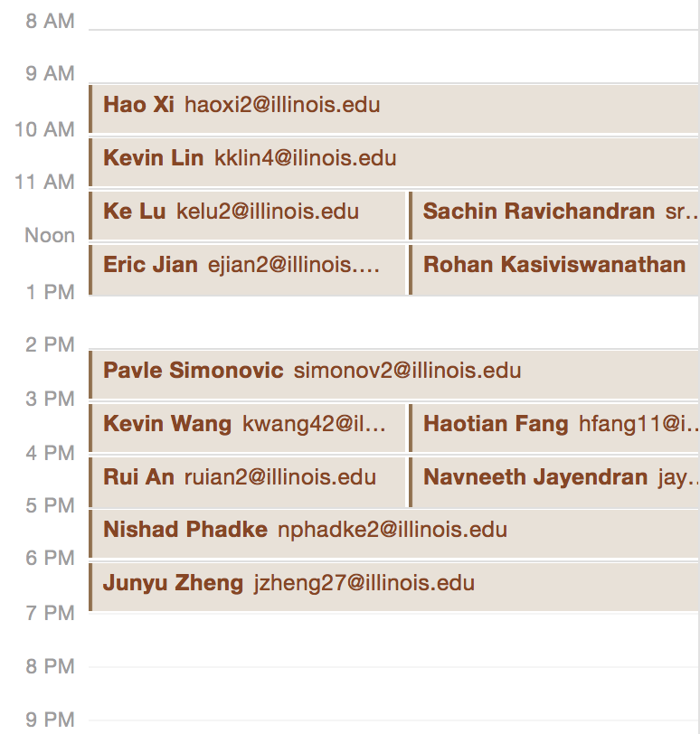Open the Rohan Kasiviswanathan event
The height and width of the screenshot is (734, 700).
click(x=554, y=268)
